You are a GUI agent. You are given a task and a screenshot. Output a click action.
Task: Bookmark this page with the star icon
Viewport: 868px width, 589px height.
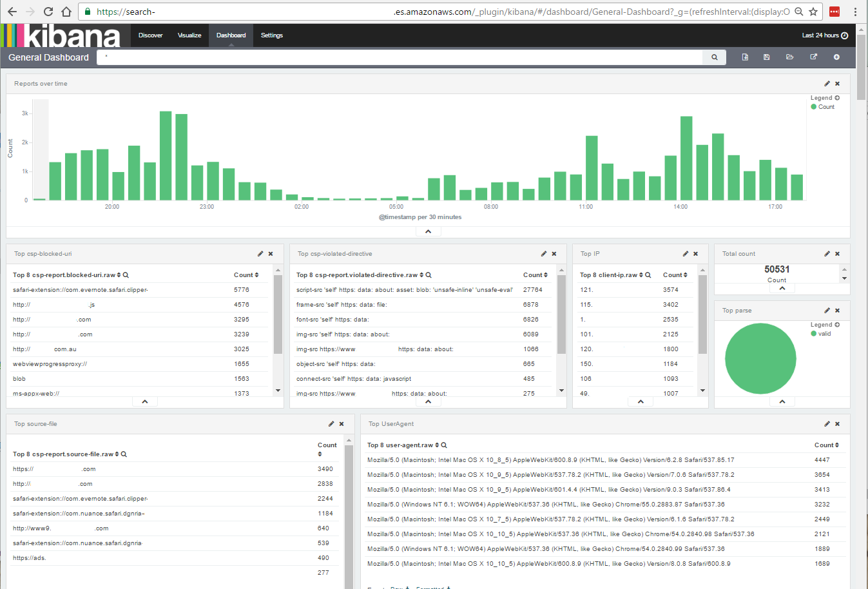point(813,12)
